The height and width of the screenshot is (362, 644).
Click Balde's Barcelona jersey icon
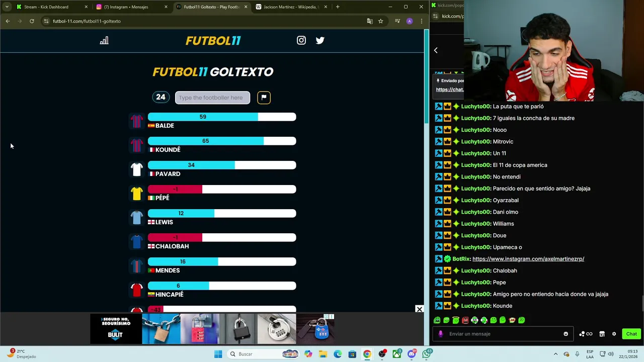click(137, 121)
